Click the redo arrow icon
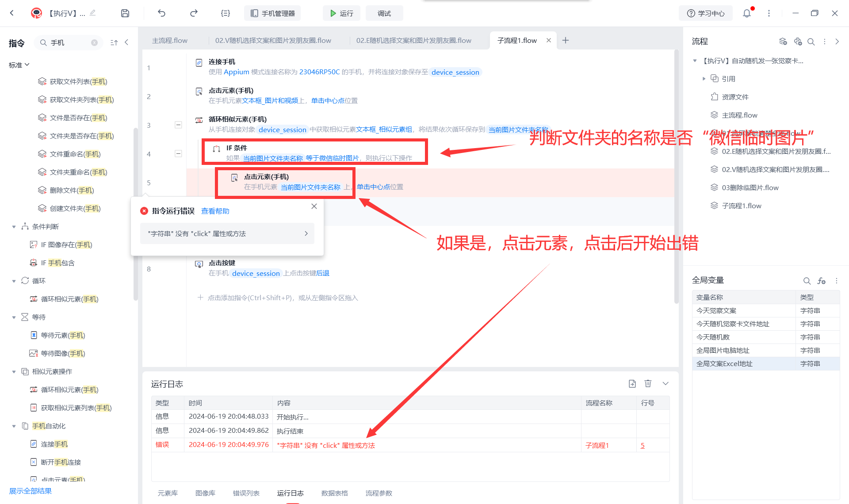This screenshot has height=504, width=849. tap(194, 13)
